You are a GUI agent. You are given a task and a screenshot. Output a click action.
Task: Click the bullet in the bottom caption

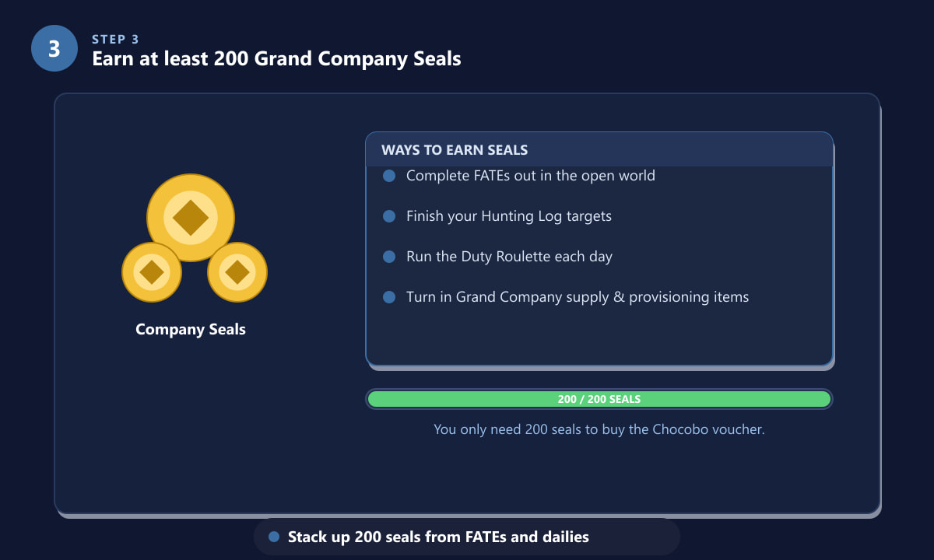click(x=273, y=537)
